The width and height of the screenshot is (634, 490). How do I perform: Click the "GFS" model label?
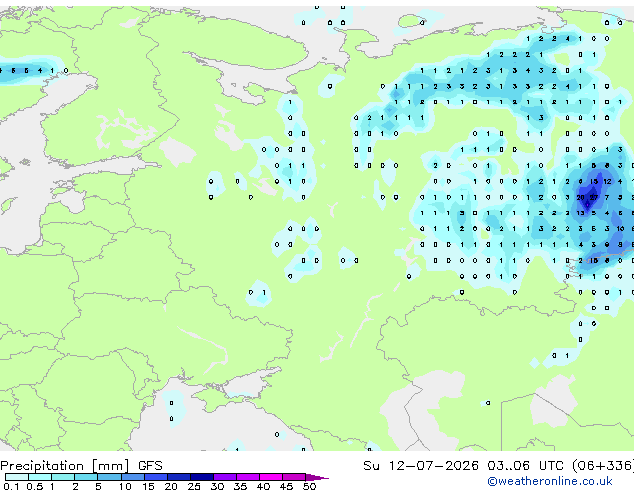(150, 466)
